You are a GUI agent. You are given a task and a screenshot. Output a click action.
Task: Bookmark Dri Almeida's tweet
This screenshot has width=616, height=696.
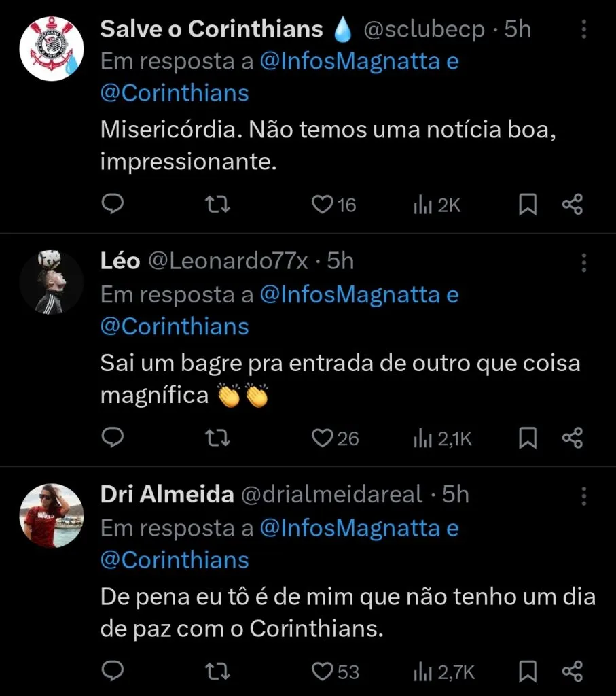(528, 672)
